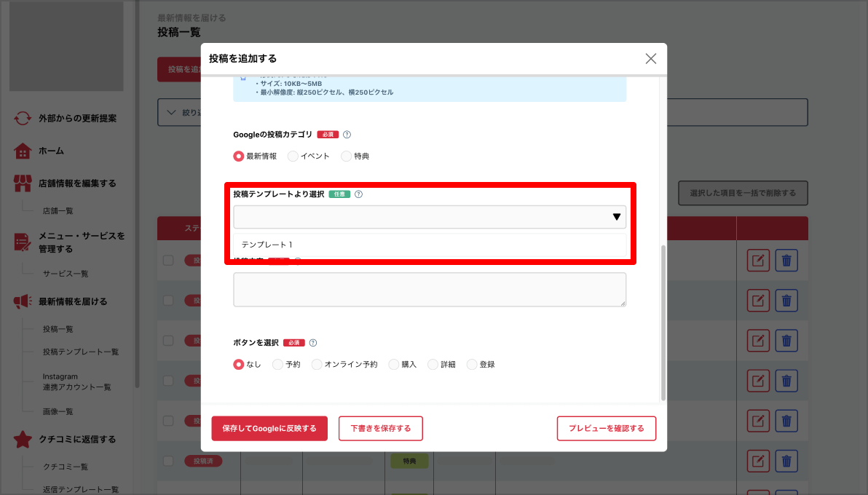Click the megaphone icon for 最新情報を届ける

click(23, 301)
